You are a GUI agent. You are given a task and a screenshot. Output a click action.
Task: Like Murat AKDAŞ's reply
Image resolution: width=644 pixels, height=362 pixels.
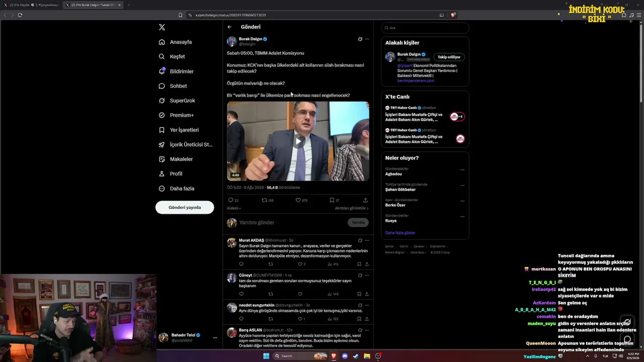[x=300, y=264]
